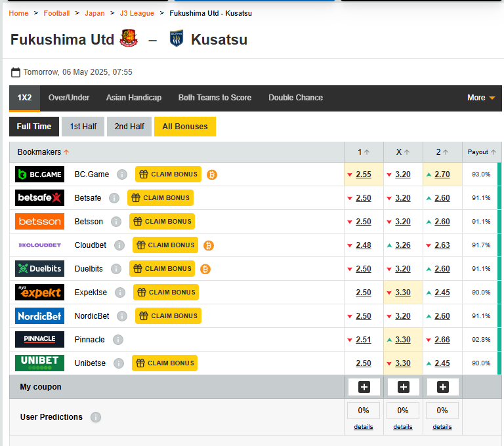Click Pinnacle draw odds 3.30

click(403, 340)
